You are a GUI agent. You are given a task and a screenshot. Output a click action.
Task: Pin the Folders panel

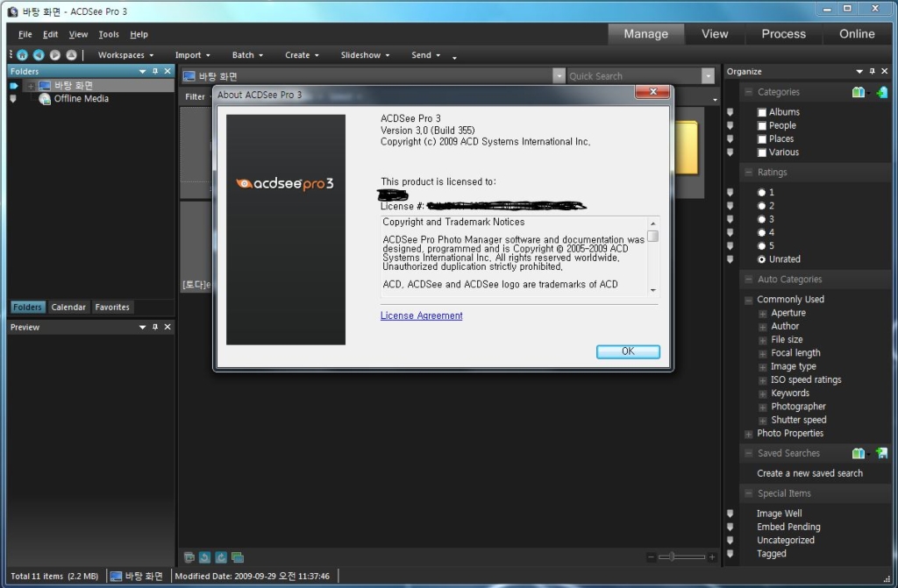click(x=155, y=71)
